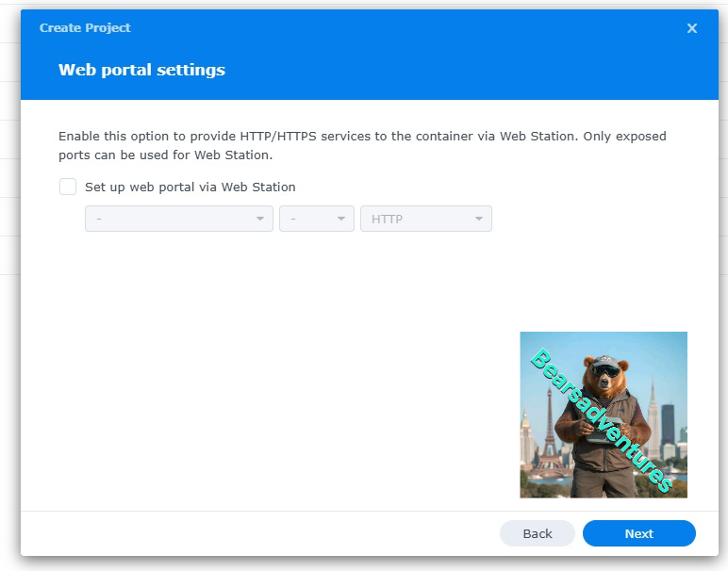Viewport: 728px width, 571px height.
Task: Click the arrow beside HTTP
Action: pos(479,219)
